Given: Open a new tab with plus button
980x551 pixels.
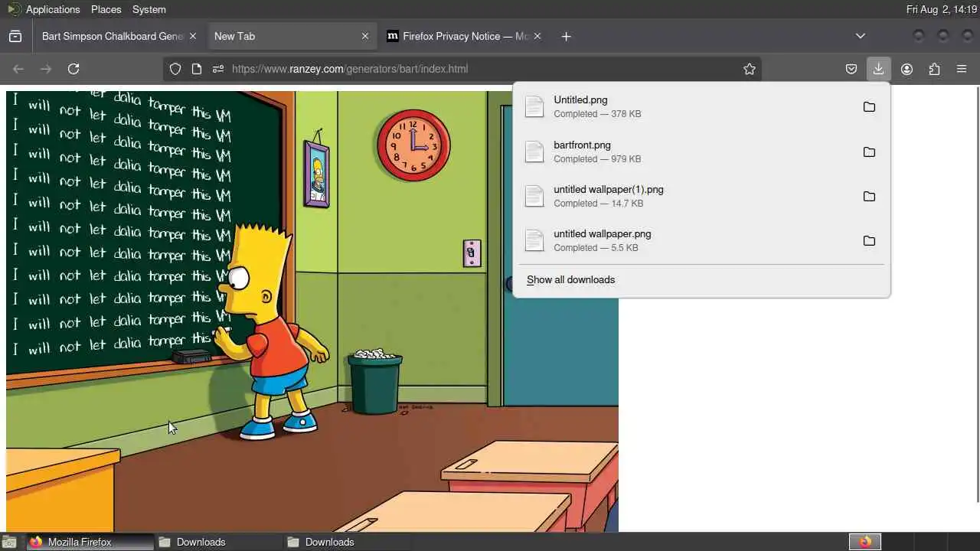Looking at the screenshot, I should 566,36.
